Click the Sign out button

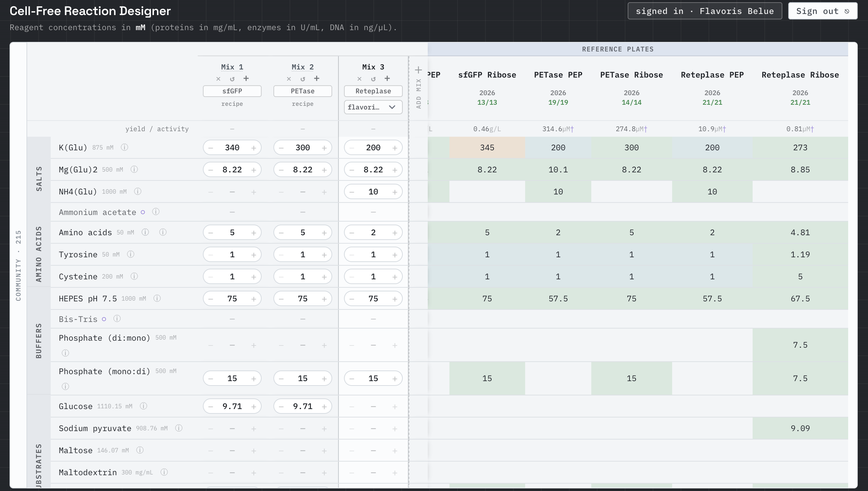click(x=823, y=11)
